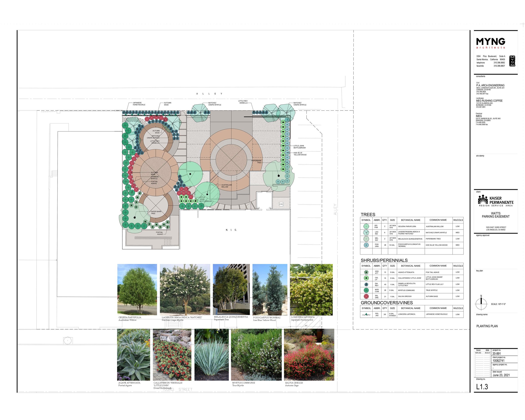This screenshot has height=420, width=525.
Task: Click the PLANTING PLAN drawing name
Action: [x=487, y=326]
